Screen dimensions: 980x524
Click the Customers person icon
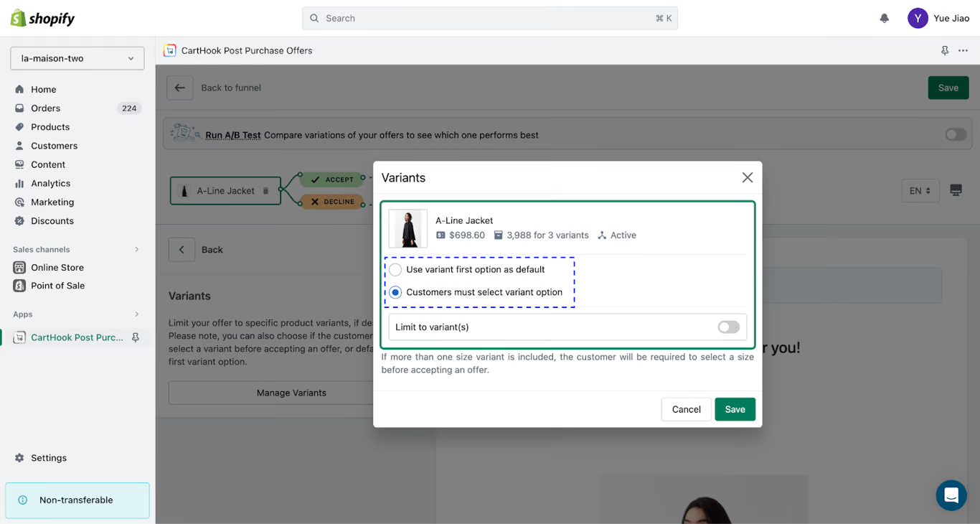[x=19, y=146]
